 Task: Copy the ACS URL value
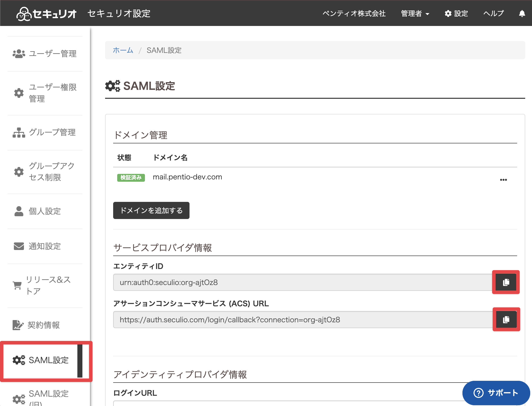click(x=506, y=320)
